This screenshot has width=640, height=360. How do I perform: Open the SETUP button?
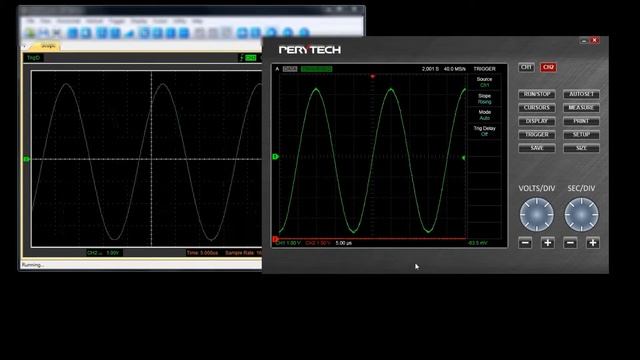coord(581,135)
